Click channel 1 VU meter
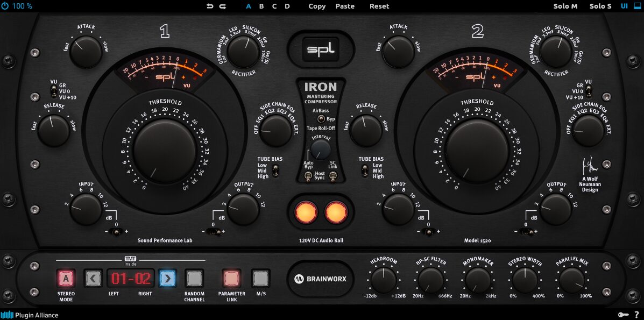The height and width of the screenshot is (320, 644). pyautogui.click(x=165, y=73)
